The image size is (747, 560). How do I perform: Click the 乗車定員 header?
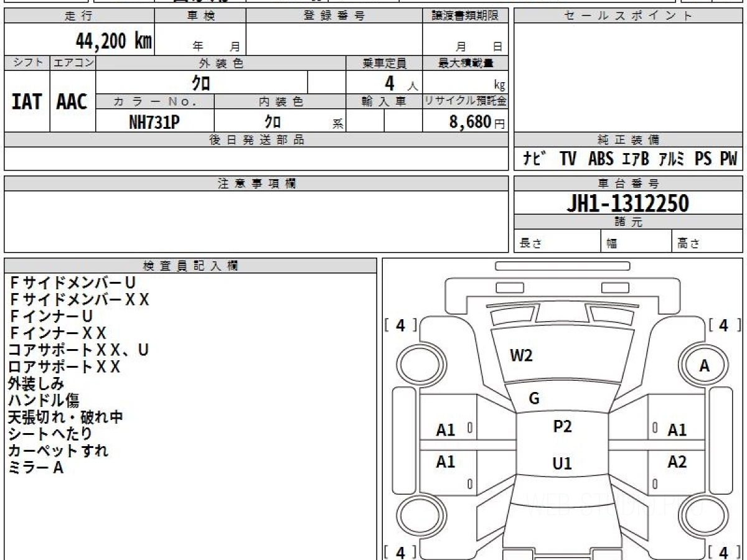point(384,63)
